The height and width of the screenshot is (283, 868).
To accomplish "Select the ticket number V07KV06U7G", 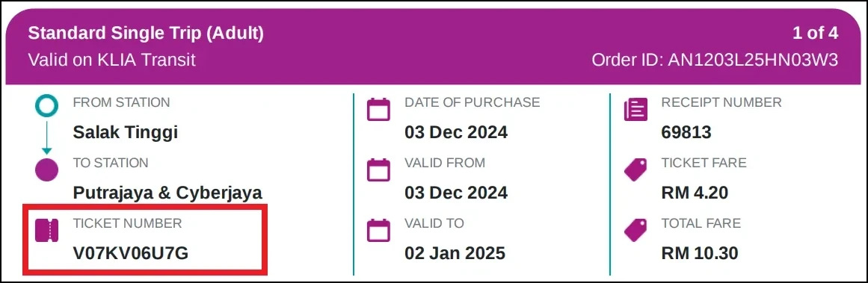I will click(x=131, y=253).
